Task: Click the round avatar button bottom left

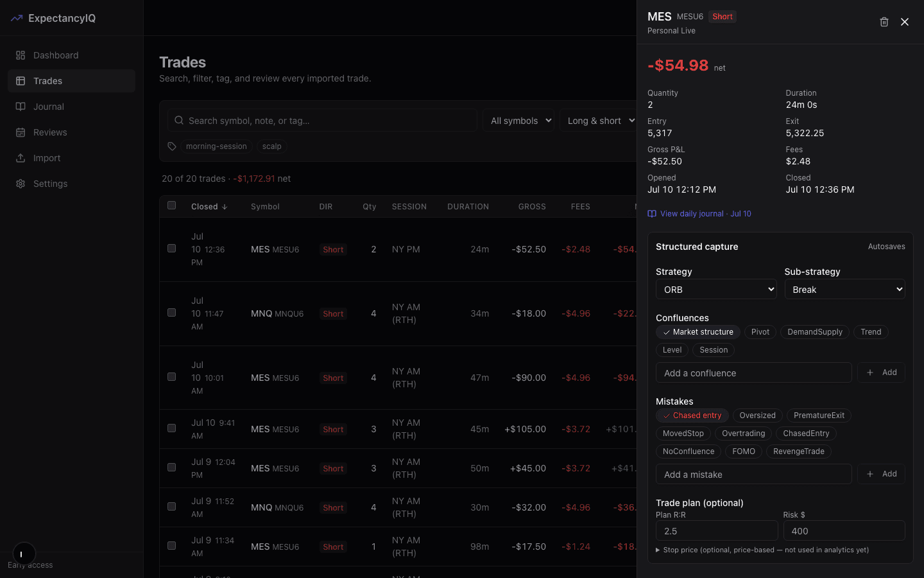Action: [x=24, y=554]
